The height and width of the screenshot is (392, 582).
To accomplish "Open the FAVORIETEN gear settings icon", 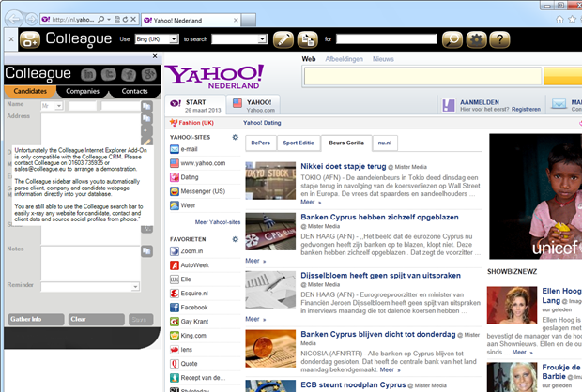I will 235,239.
